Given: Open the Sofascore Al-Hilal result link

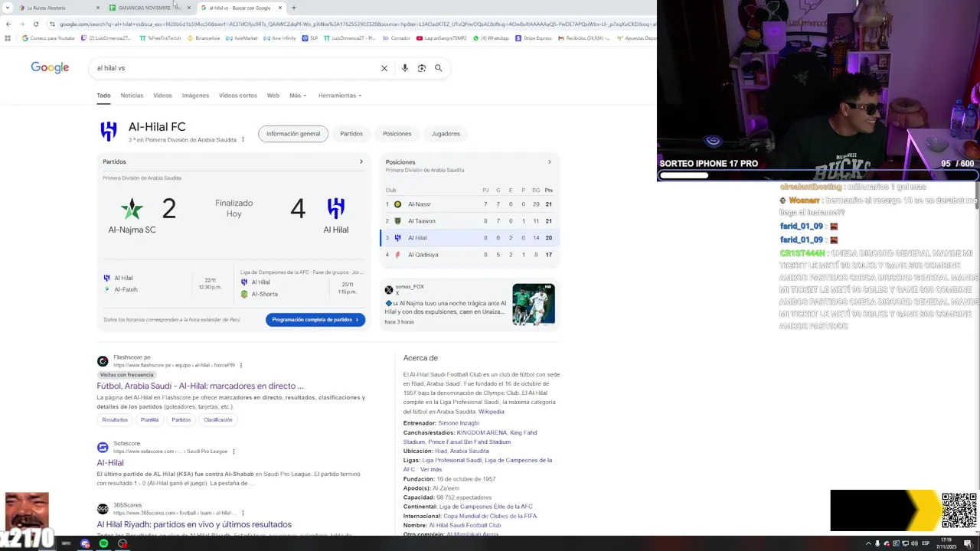Looking at the screenshot, I should pos(110,463).
